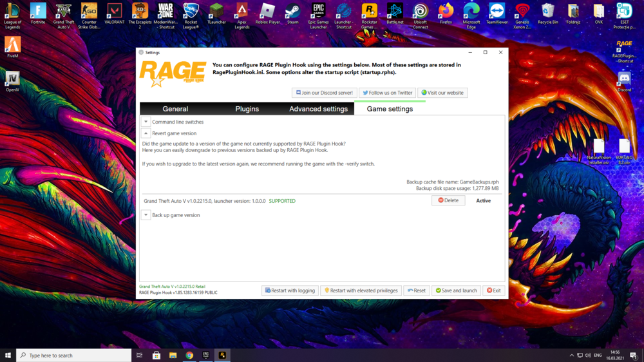Open Genesis Xenon desktop icon
644x362 pixels.
pyautogui.click(x=522, y=17)
